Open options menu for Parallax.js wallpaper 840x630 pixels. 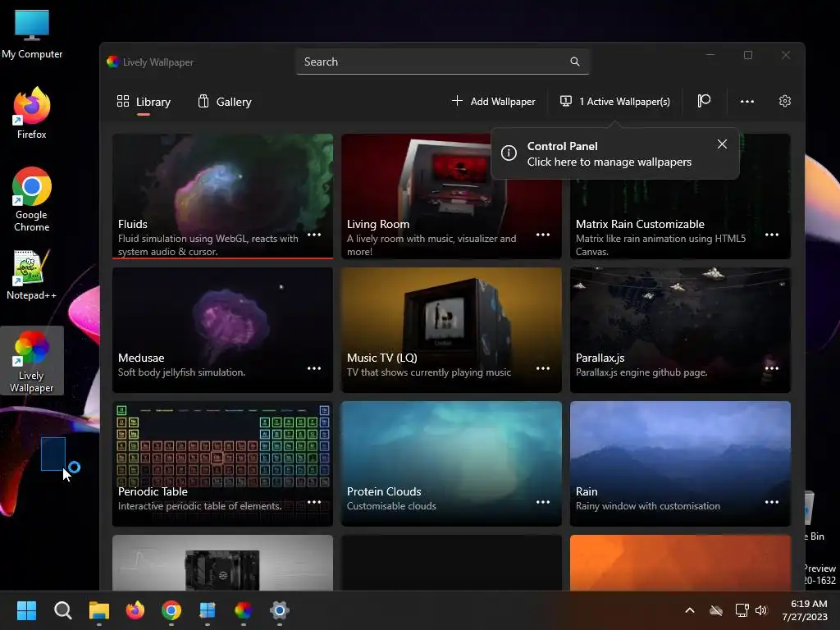click(x=771, y=368)
